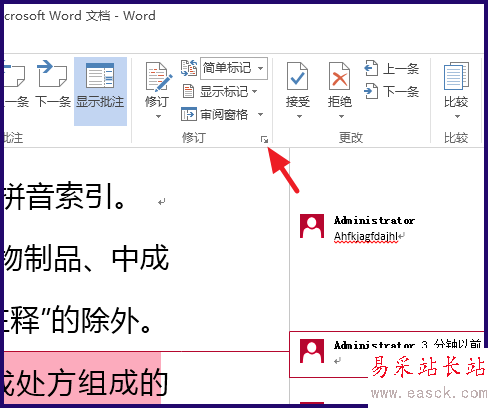
Task: Click the markup display icon beside 简单标记
Action: click(189, 68)
